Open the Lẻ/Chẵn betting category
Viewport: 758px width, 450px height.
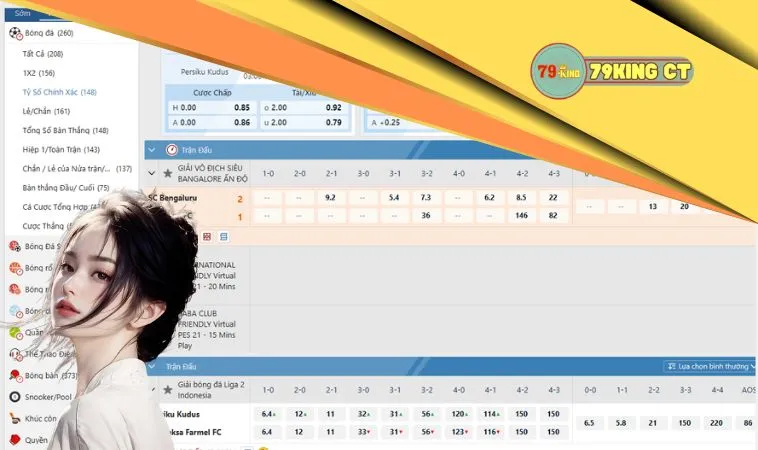point(46,111)
